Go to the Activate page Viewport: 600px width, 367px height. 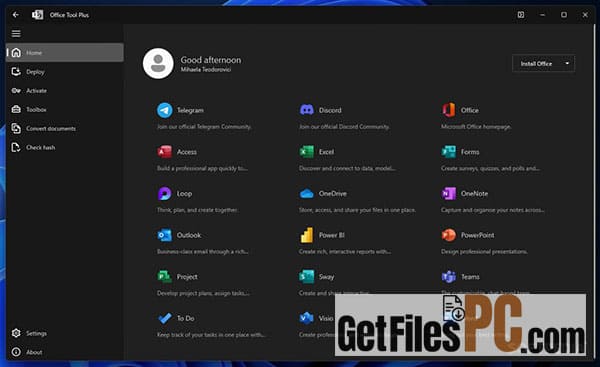click(x=65, y=91)
